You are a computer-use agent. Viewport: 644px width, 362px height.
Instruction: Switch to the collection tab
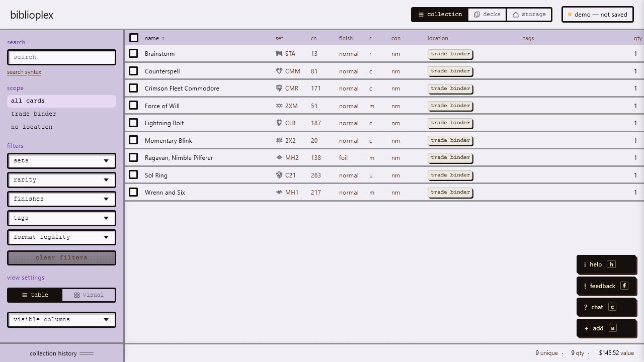coord(440,15)
